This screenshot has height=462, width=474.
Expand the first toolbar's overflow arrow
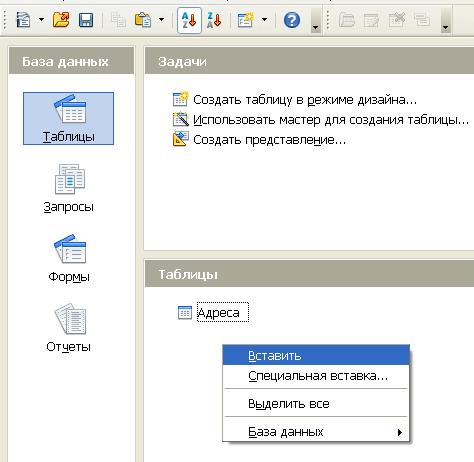coord(315,21)
